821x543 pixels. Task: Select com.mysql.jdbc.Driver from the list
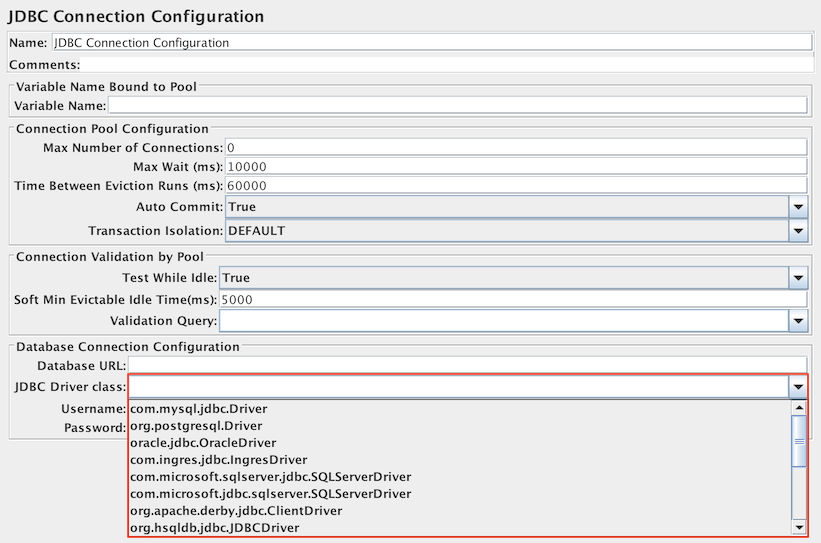tap(198, 409)
